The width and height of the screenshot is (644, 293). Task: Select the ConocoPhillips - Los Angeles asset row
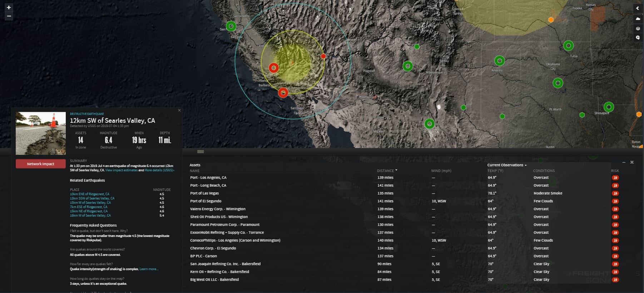point(404,241)
